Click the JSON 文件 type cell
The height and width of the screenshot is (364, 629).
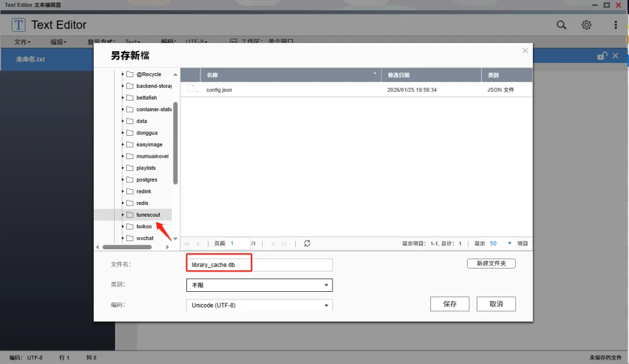[501, 90]
